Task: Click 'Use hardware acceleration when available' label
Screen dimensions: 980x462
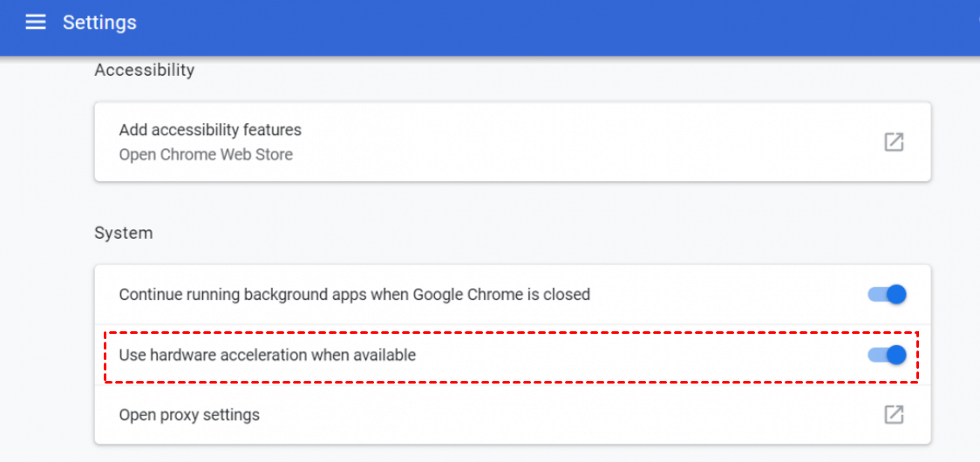Action: point(267,355)
